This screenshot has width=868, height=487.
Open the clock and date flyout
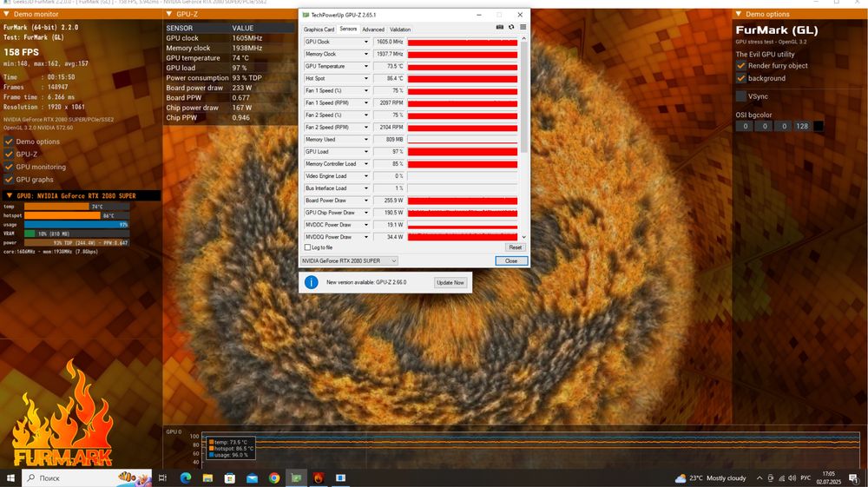click(x=828, y=478)
